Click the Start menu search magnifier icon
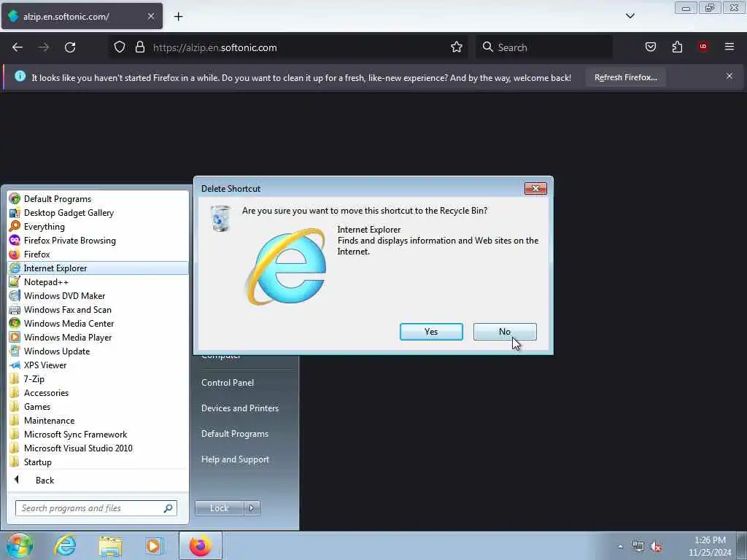 click(168, 508)
